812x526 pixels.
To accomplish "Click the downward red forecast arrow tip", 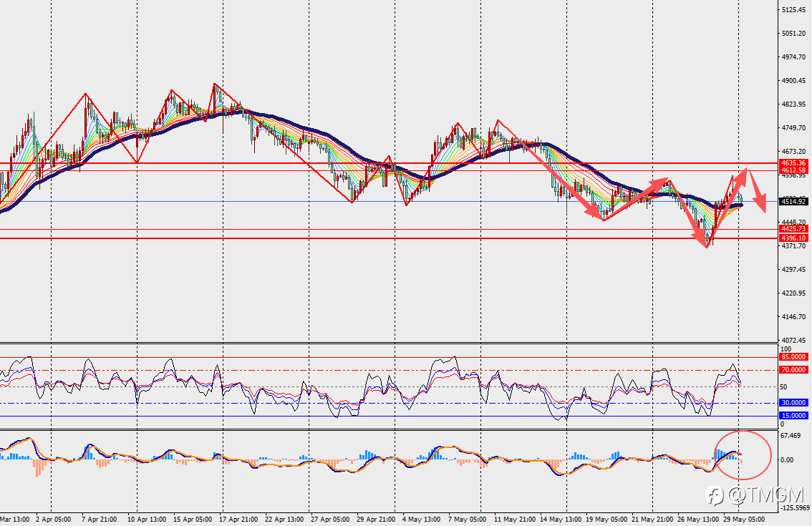I will coord(764,210).
